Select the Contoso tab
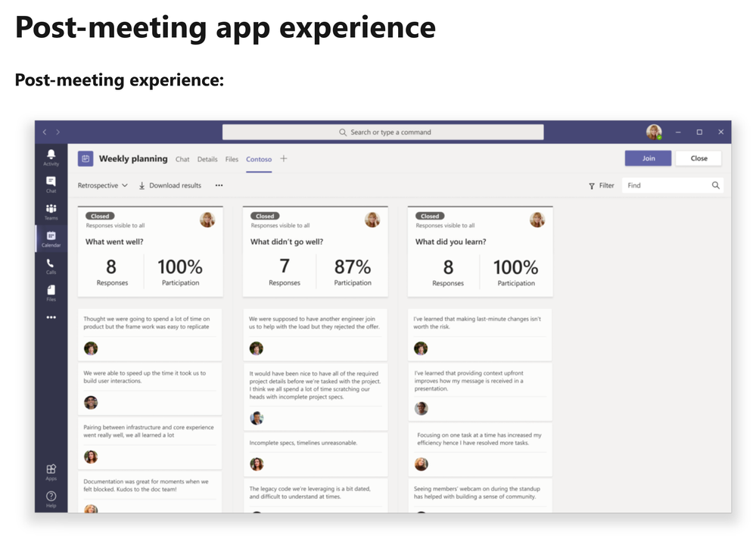Image resolution: width=756 pixels, height=542 pixels. [x=259, y=159]
